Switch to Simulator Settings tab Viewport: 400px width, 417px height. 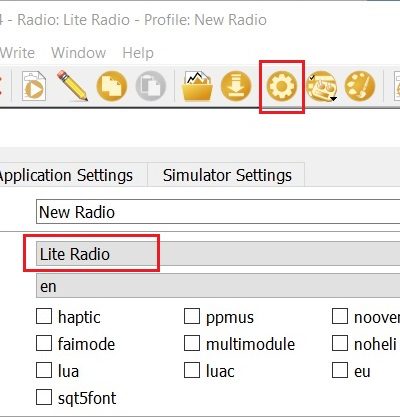click(x=227, y=175)
